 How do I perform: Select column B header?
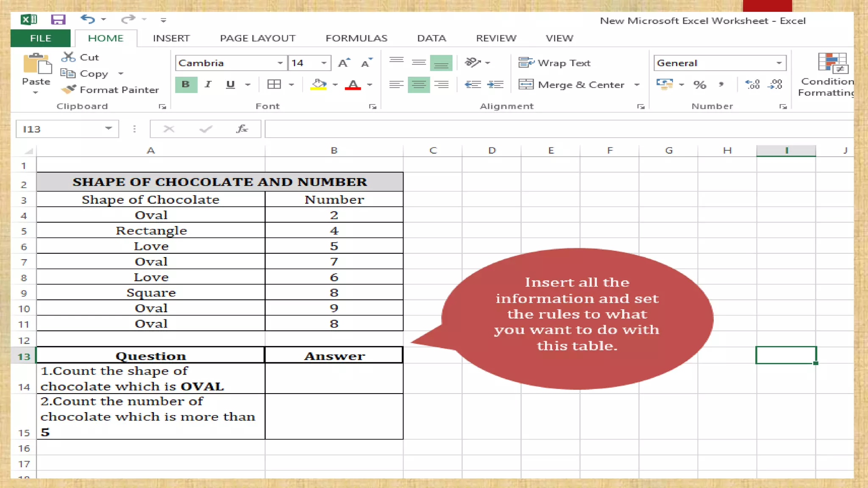point(334,150)
